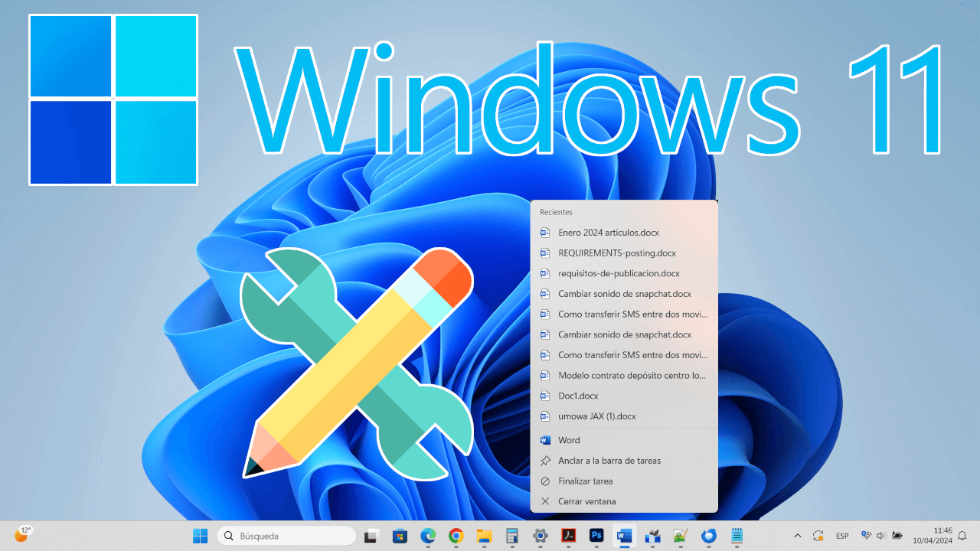Click the Búsqueda search box
The height and width of the screenshot is (551, 980).
286,536
